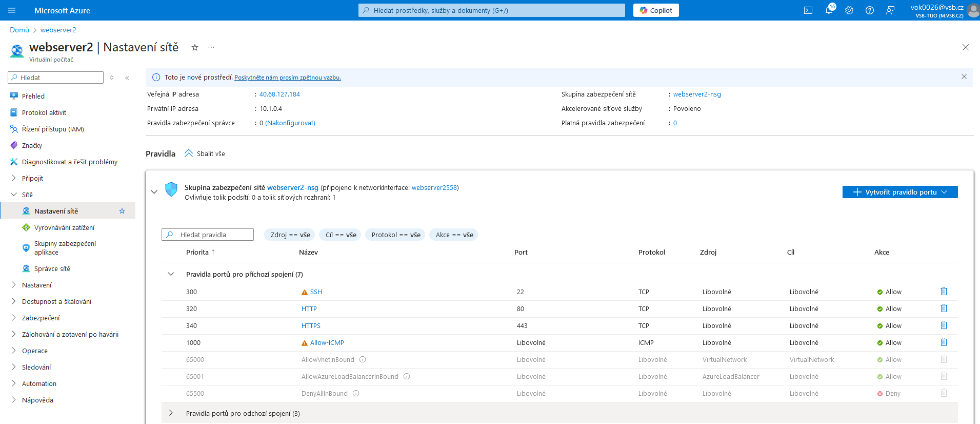Image resolution: width=980 pixels, height=424 pixels.
Task: Show info for AllowVnetInBound rule
Action: tap(363, 359)
